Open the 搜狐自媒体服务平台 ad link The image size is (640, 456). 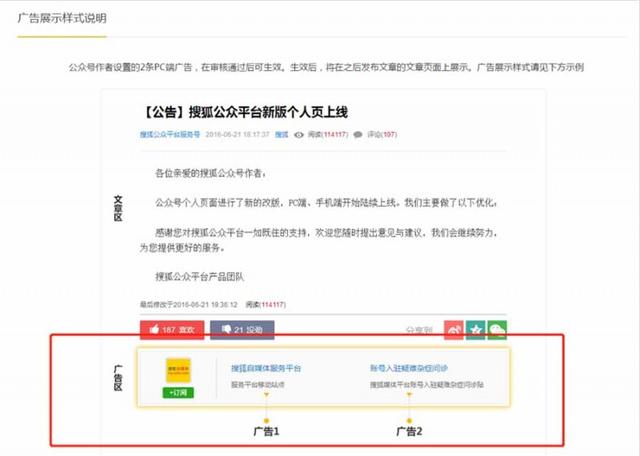click(266, 368)
